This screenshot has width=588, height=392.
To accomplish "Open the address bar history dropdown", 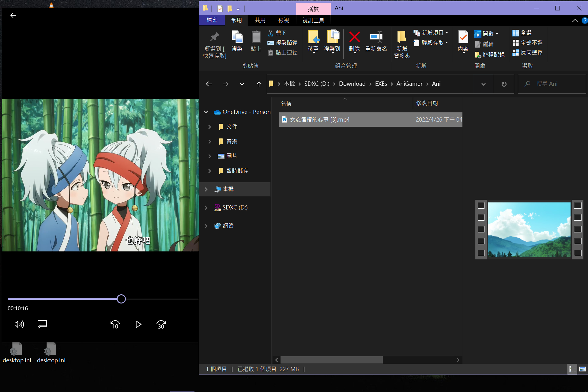I will click(483, 84).
